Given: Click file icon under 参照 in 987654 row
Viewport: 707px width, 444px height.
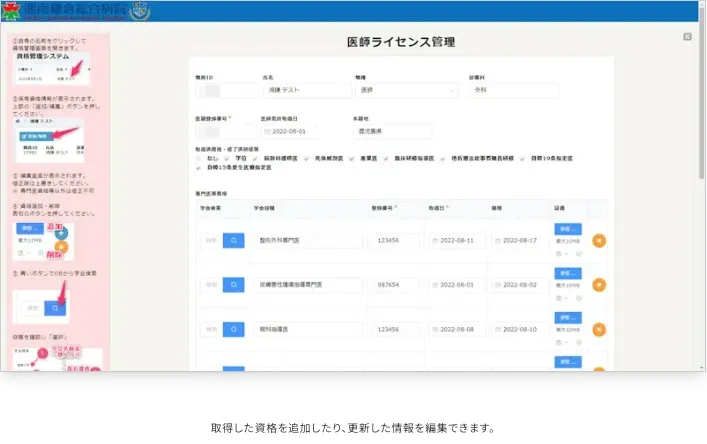Looking at the screenshot, I should (559, 298).
